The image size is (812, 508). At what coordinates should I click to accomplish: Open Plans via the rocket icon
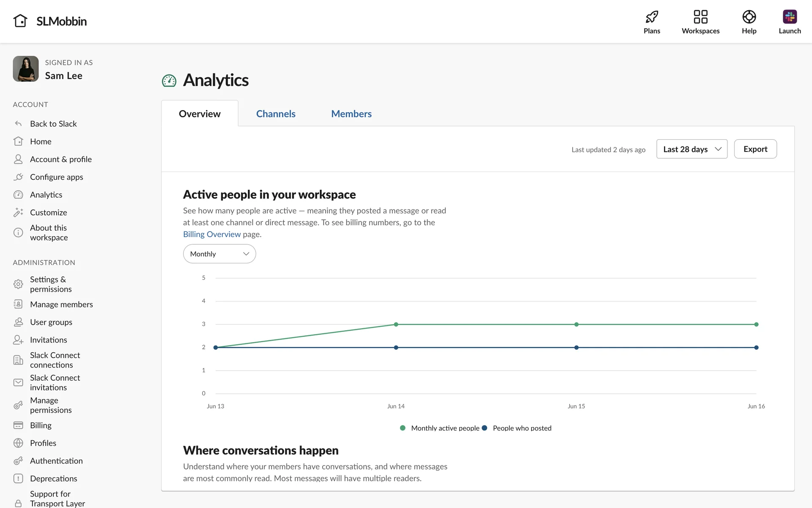pos(652,17)
